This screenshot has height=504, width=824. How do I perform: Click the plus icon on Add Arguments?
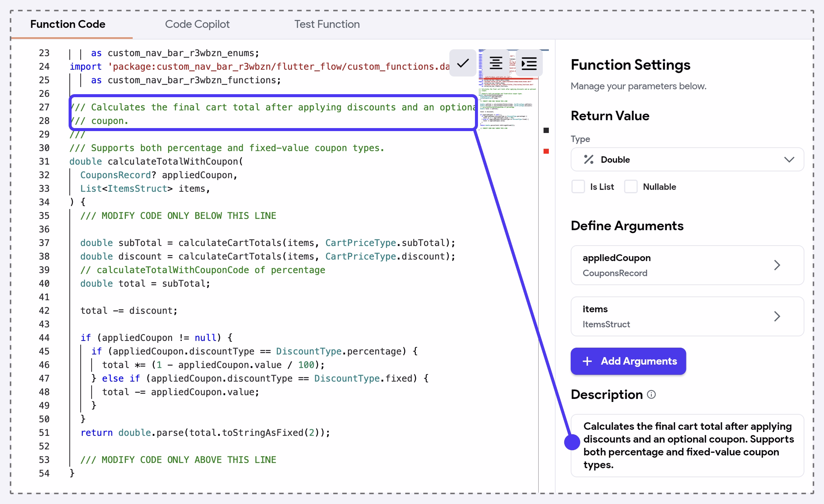tap(587, 361)
